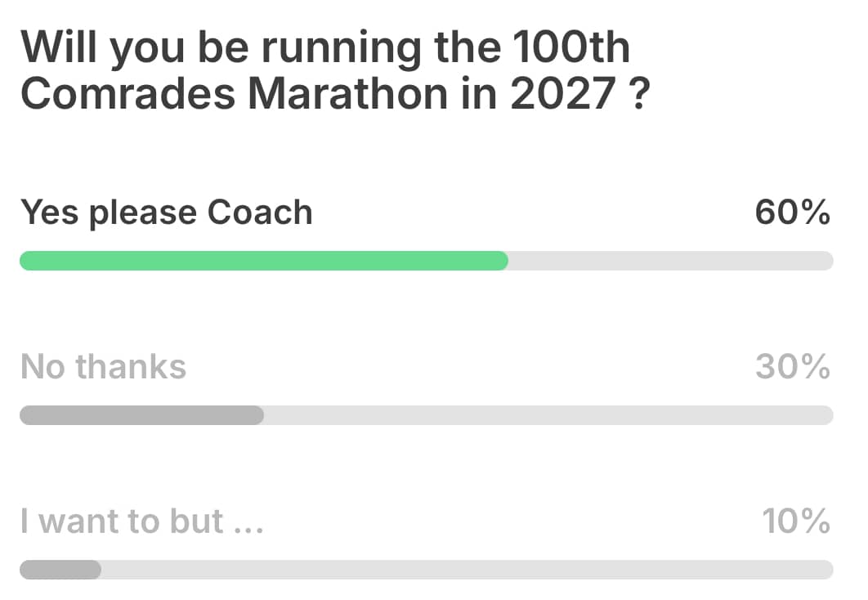Click the words "Comrades Marathon" in the question
The image size is (868, 600).
click(x=234, y=93)
